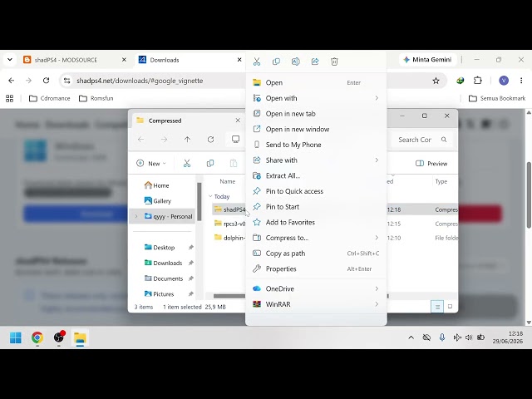Switch to shadPS4 - MODSOURCE browser tab
532x399 pixels.
(x=75, y=60)
